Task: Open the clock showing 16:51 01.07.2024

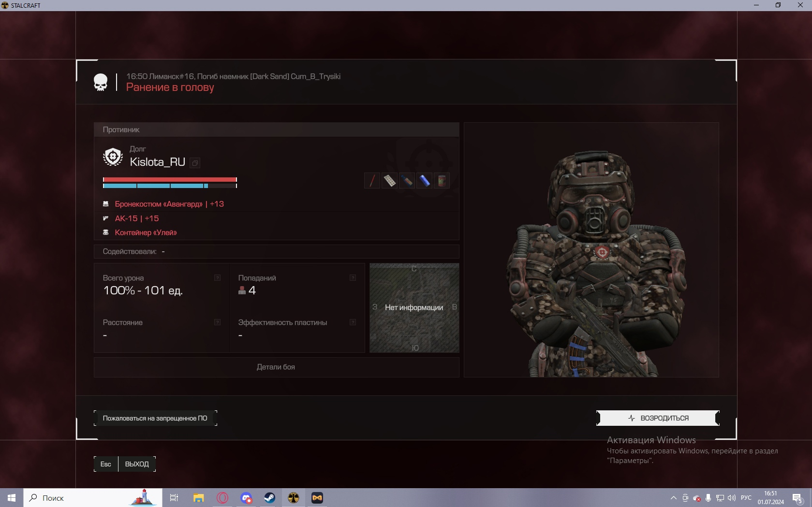Action: [x=770, y=498]
